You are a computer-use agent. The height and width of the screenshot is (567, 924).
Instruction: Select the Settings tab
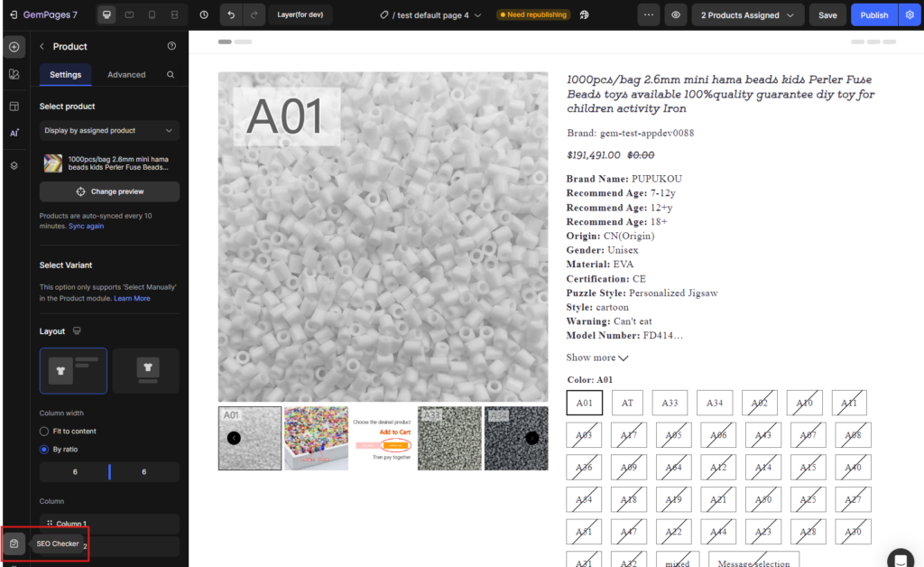click(65, 75)
